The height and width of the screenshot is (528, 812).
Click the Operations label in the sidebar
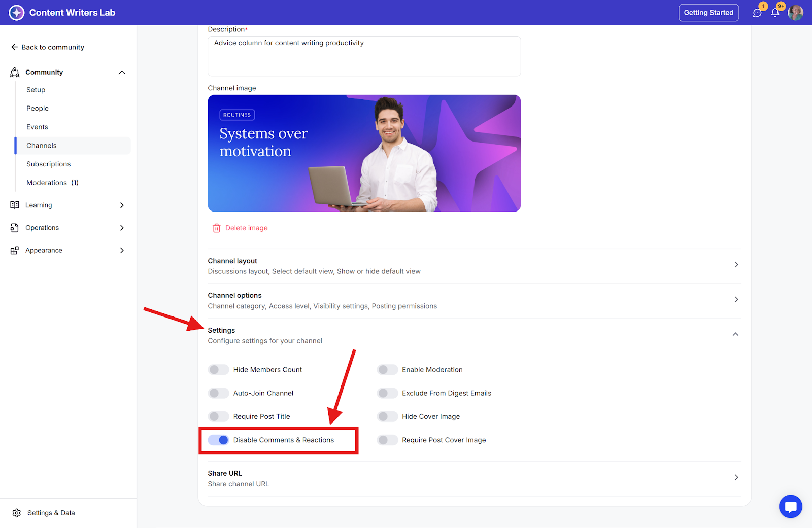[42, 228]
